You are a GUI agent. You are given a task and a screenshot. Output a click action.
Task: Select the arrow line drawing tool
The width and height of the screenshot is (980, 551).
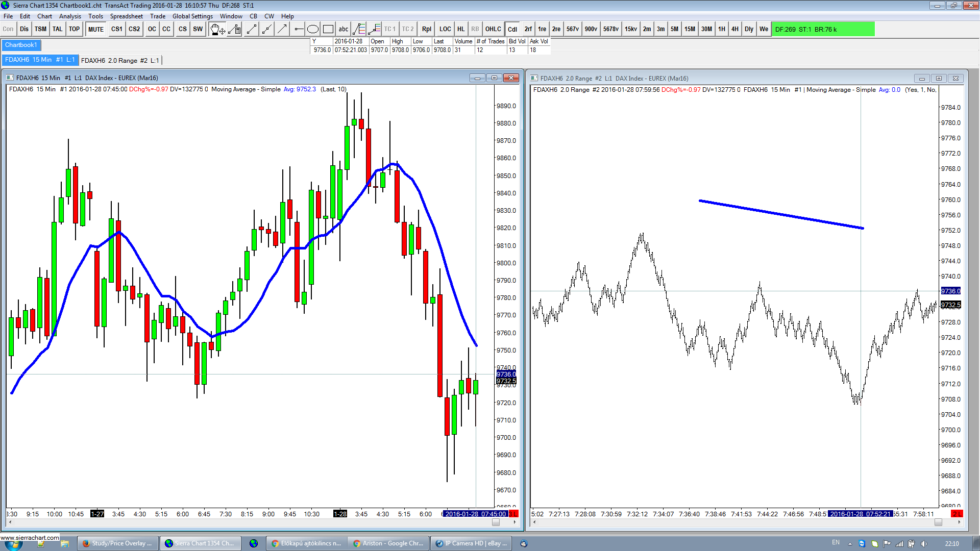pos(282,29)
